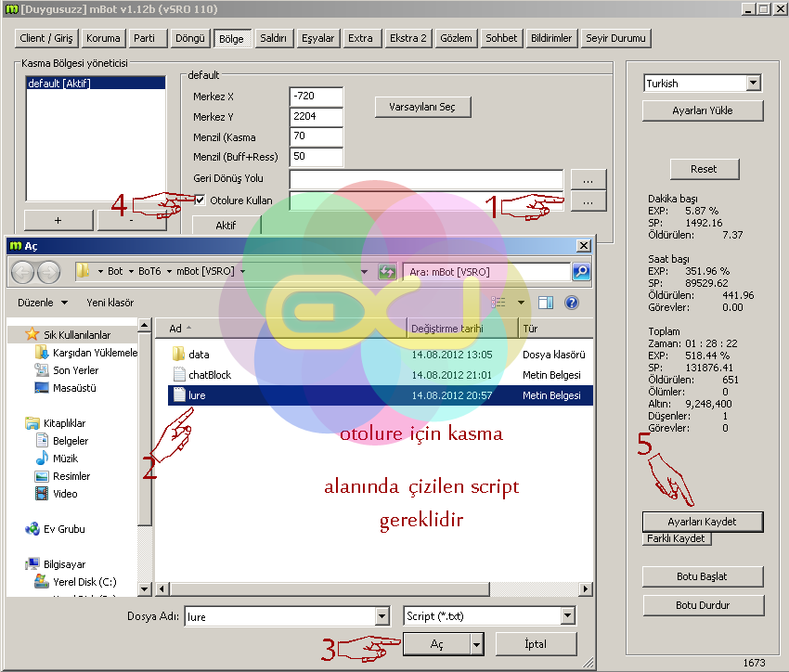Click the browse button beside Otolure Kullan field
The height and width of the screenshot is (672, 789).
click(x=589, y=201)
